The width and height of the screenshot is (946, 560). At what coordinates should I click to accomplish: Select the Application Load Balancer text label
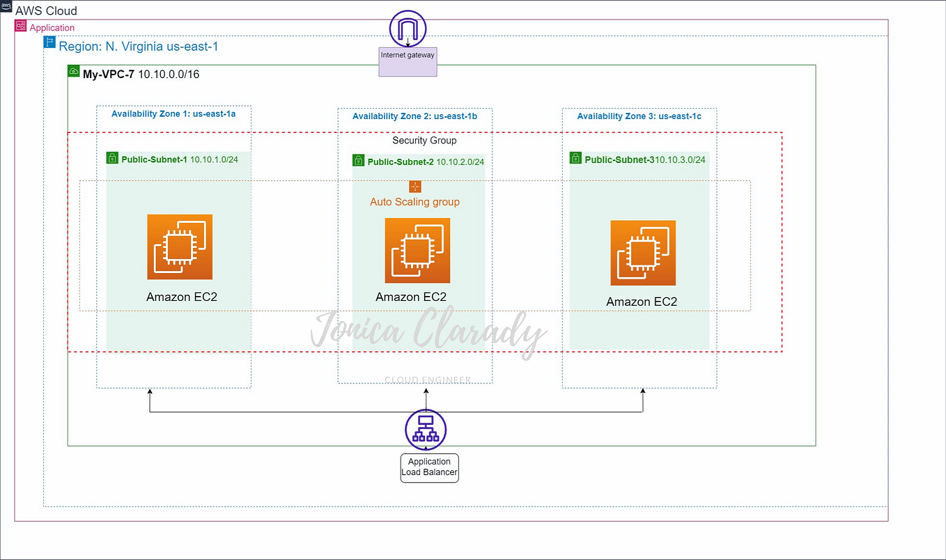(429, 467)
